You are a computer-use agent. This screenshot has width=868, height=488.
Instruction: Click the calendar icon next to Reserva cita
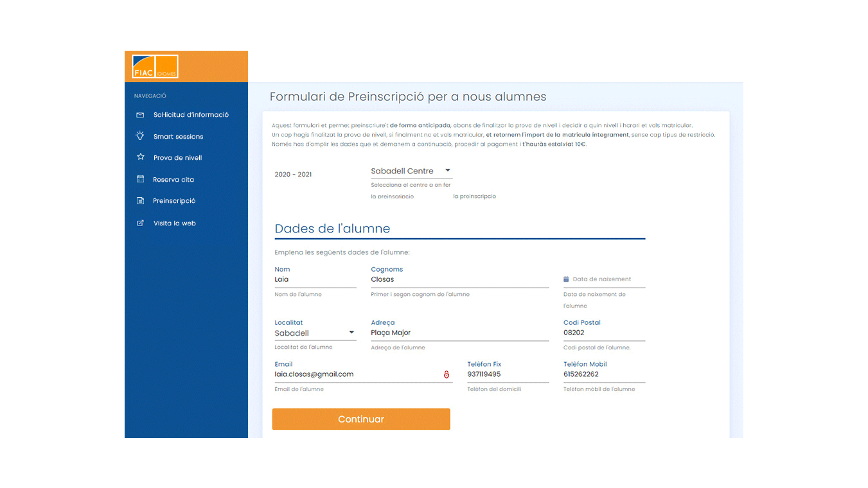tap(139, 179)
